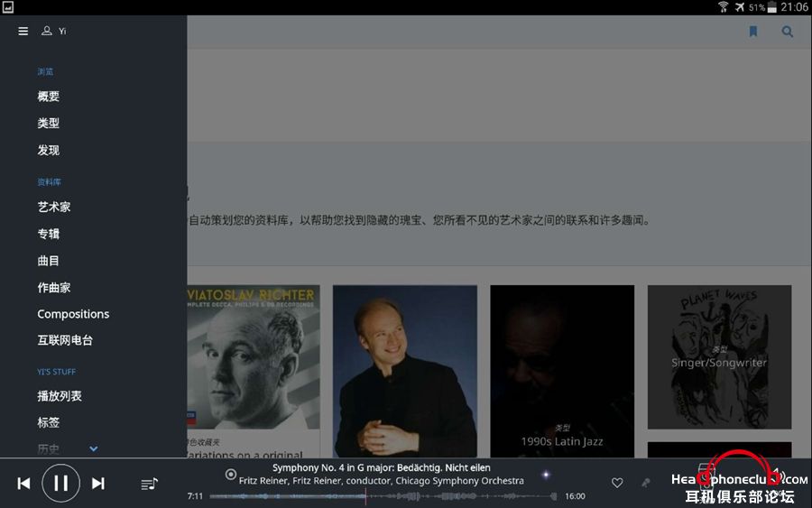Viewport: 812px width, 508px height.
Task: Open the Symphony No. 4 track title
Action: 381,467
